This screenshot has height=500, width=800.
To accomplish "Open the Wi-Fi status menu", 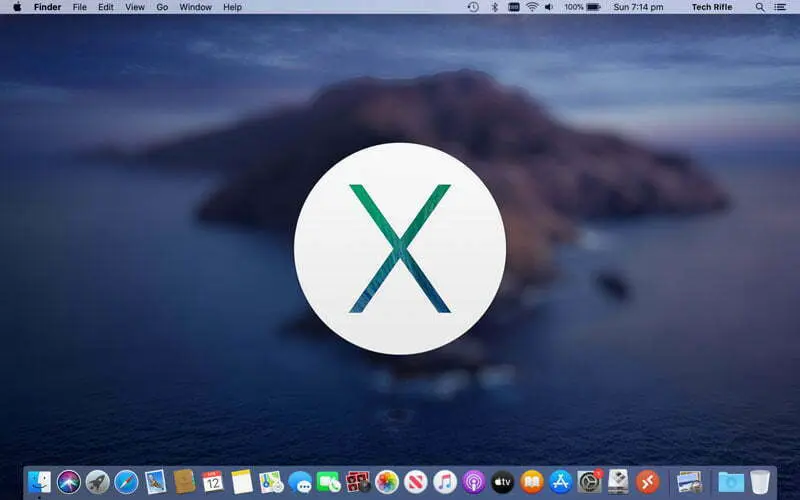I will (532, 7).
